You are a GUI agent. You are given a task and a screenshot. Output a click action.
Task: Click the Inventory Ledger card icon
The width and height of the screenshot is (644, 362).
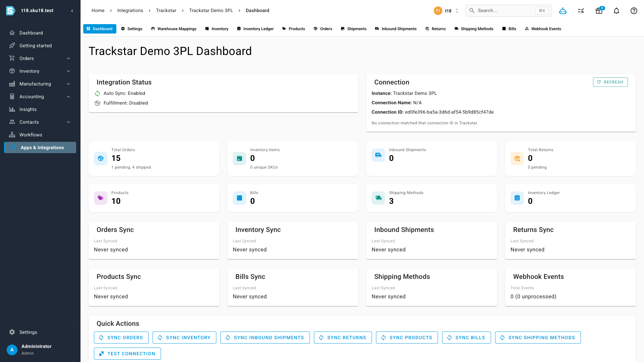[x=517, y=198]
